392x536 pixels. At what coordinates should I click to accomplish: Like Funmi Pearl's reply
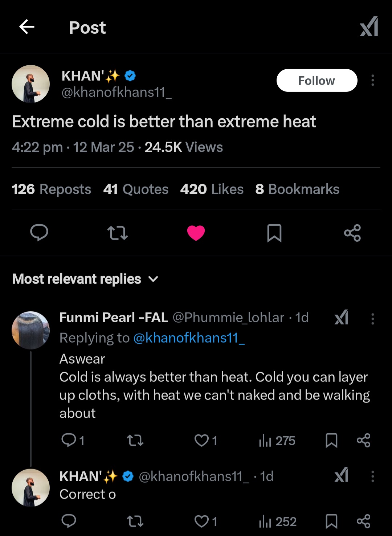pyautogui.click(x=202, y=441)
